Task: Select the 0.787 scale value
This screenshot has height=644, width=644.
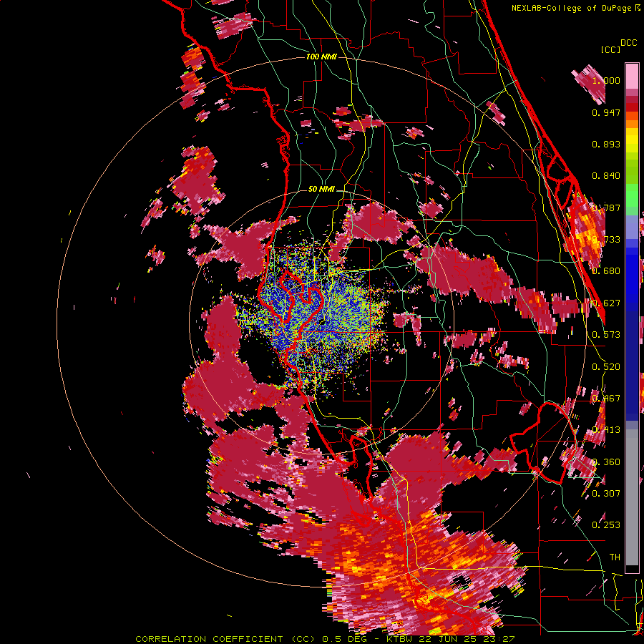Action: tap(606, 208)
